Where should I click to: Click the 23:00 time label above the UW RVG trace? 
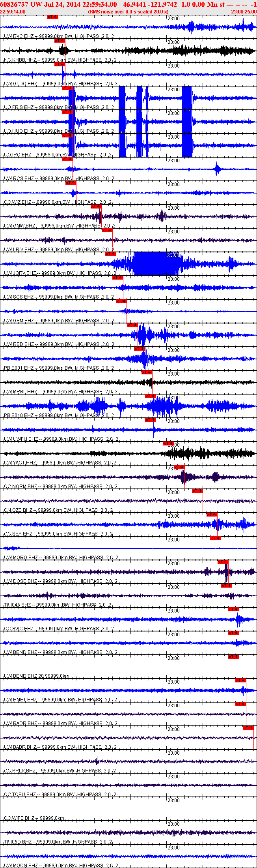tap(173, 19)
